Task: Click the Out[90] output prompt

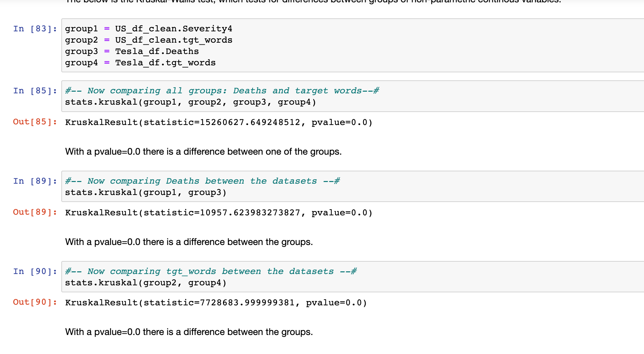Action: point(35,302)
